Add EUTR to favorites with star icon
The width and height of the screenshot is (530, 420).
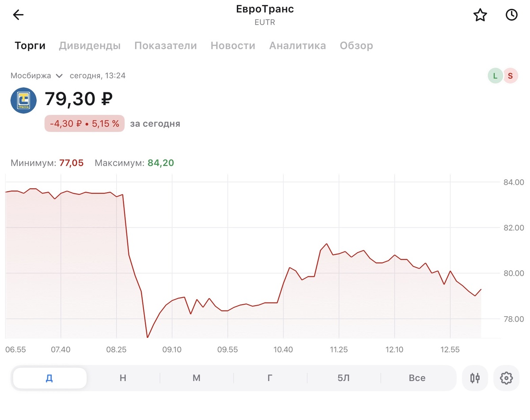tap(480, 15)
